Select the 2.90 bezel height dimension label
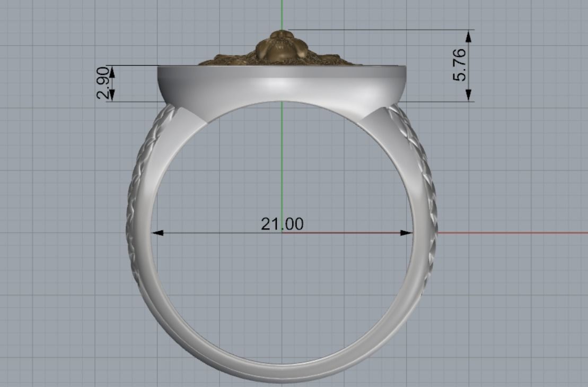 (103, 83)
